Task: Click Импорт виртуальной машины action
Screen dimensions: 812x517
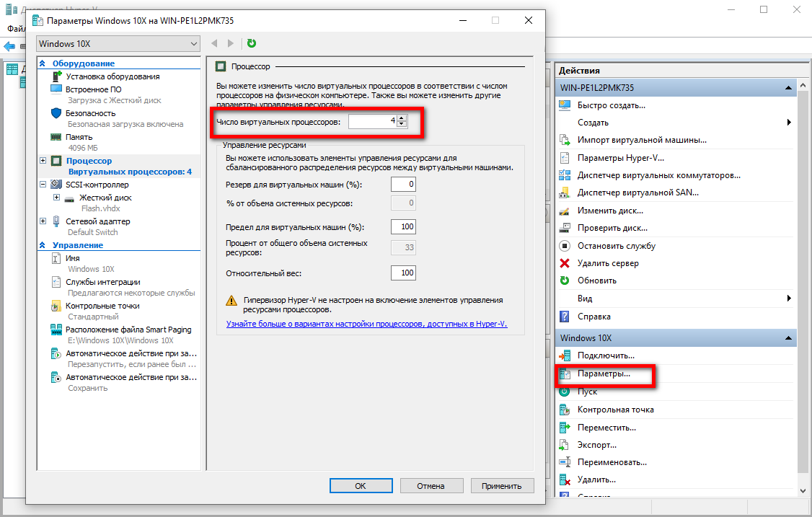Action: click(642, 140)
